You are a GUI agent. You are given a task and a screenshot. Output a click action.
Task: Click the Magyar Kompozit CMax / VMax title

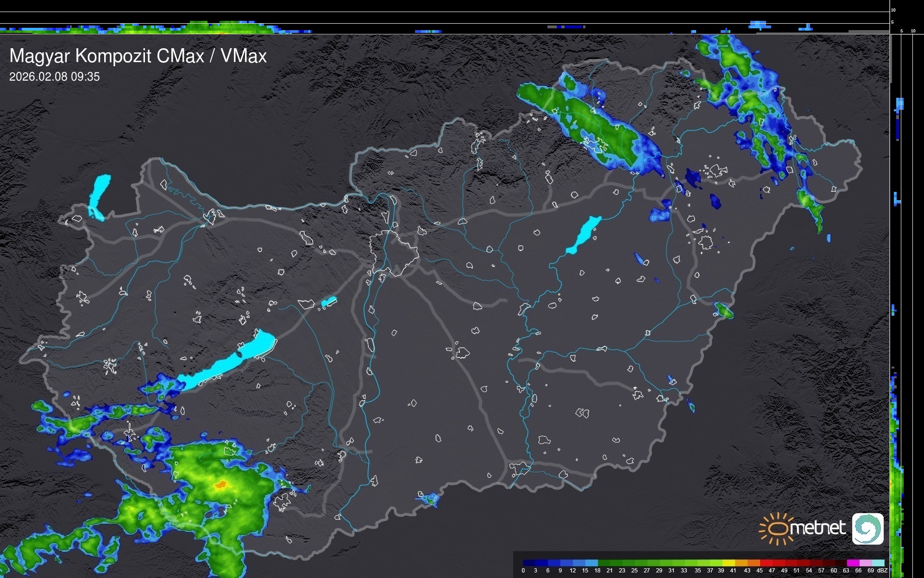[138, 56]
